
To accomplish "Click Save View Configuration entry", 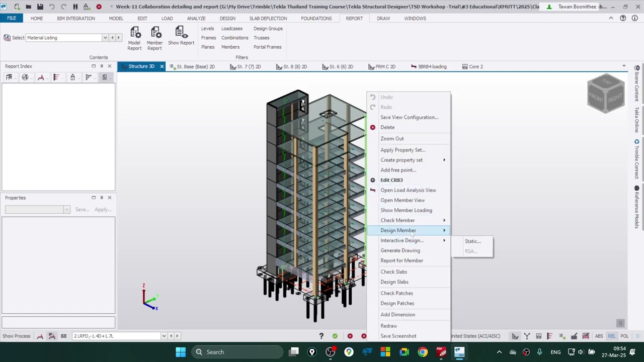I will [x=409, y=117].
